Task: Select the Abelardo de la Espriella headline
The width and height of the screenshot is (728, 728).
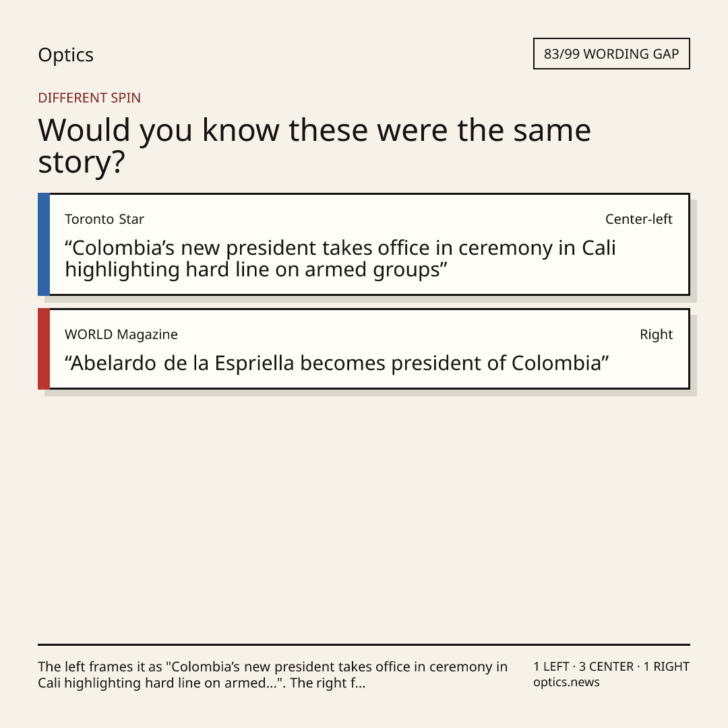Action: coord(336,363)
